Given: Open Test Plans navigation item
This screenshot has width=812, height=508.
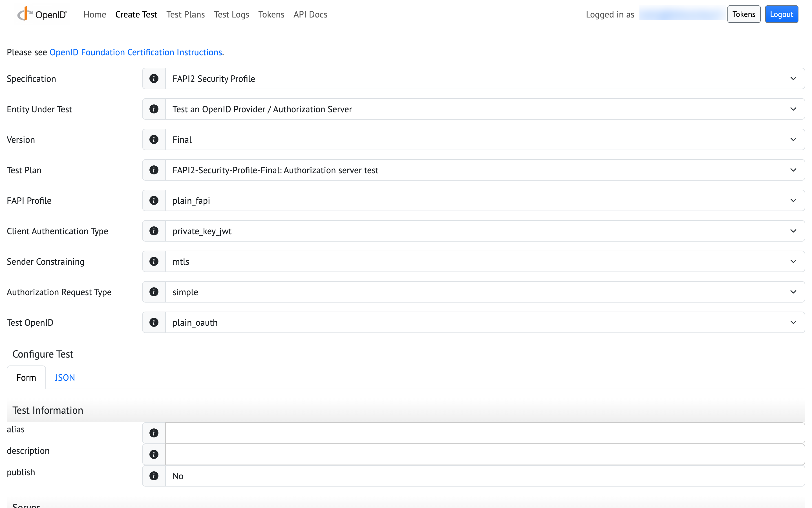Looking at the screenshot, I should [186, 14].
